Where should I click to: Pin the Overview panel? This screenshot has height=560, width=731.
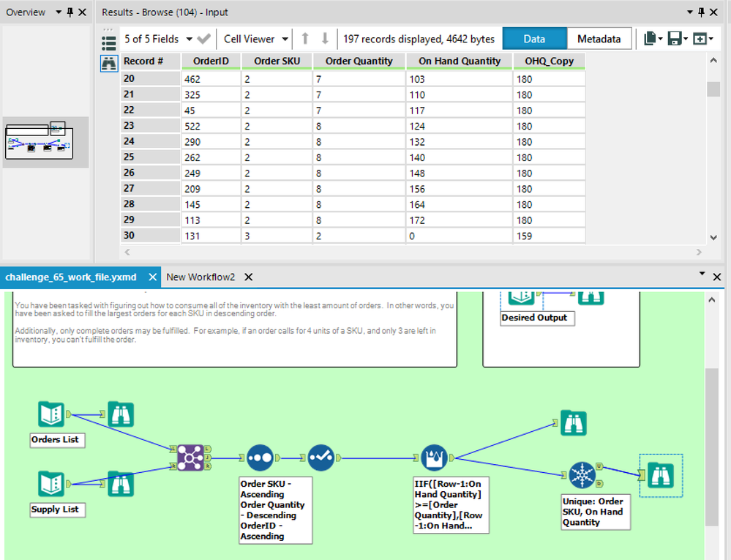(70, 12)
